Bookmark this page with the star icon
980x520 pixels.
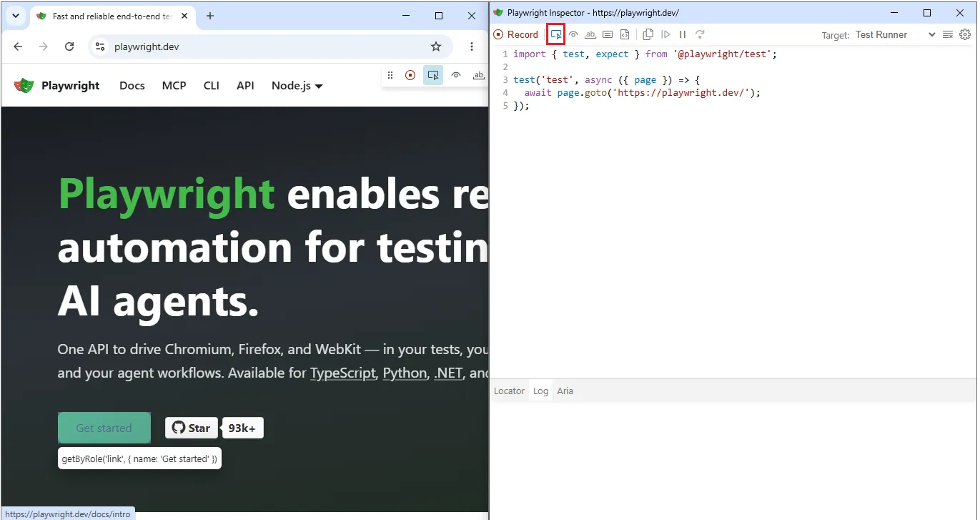coord(436,46)
